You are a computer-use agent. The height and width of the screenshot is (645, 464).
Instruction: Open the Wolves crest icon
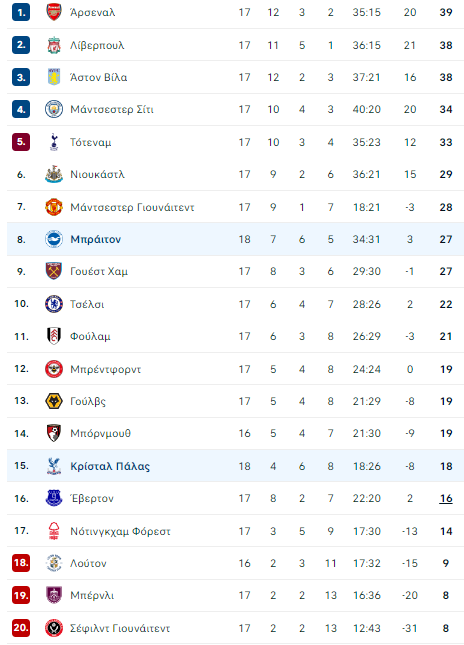click(54, 401)
